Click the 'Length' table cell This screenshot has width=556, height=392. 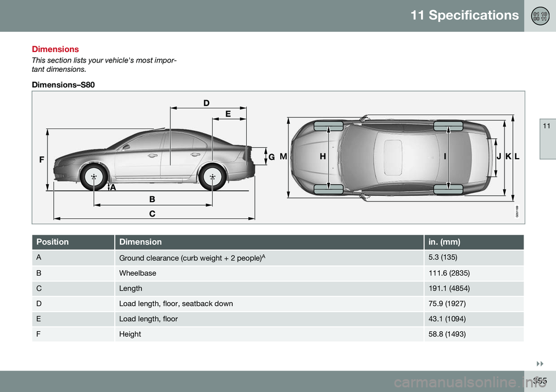pyautogui.click(x=269, y=288)
